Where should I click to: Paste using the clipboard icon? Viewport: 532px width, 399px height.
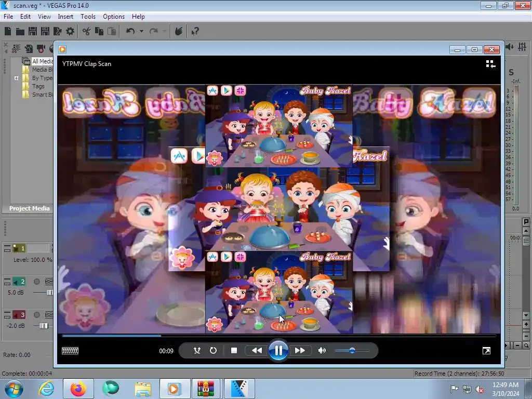click(x=112, y=31)
